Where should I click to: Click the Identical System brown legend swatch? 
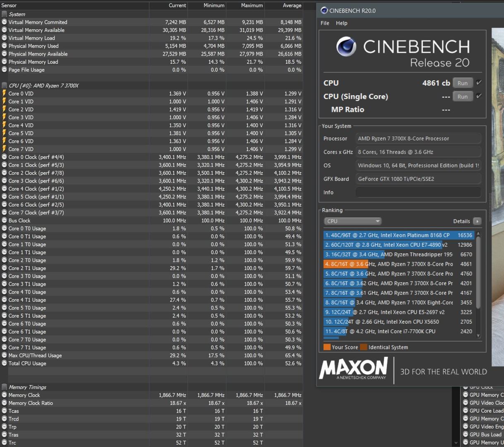point(364,347)
